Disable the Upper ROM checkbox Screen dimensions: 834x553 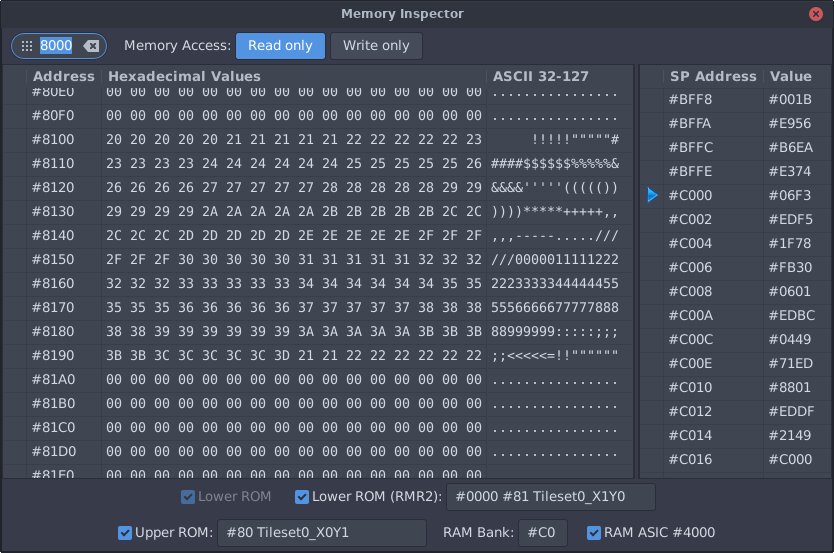(125, 533)
